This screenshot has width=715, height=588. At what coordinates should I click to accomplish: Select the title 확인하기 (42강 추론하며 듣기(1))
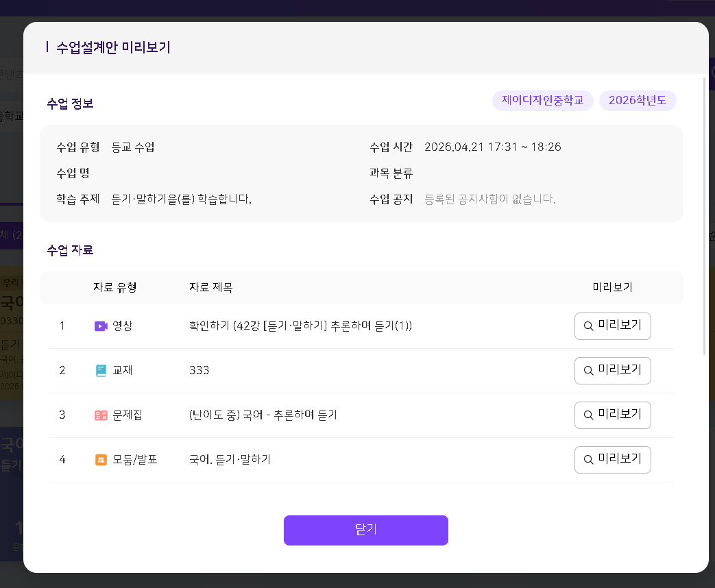click(x=300, y=326)
